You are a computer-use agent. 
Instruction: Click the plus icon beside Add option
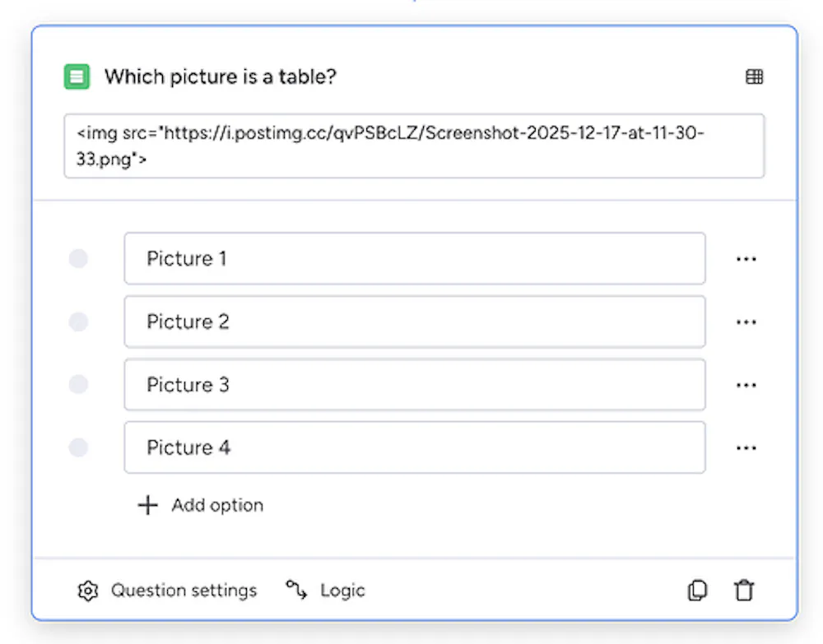pyautogui.click(x=147, y=505)
